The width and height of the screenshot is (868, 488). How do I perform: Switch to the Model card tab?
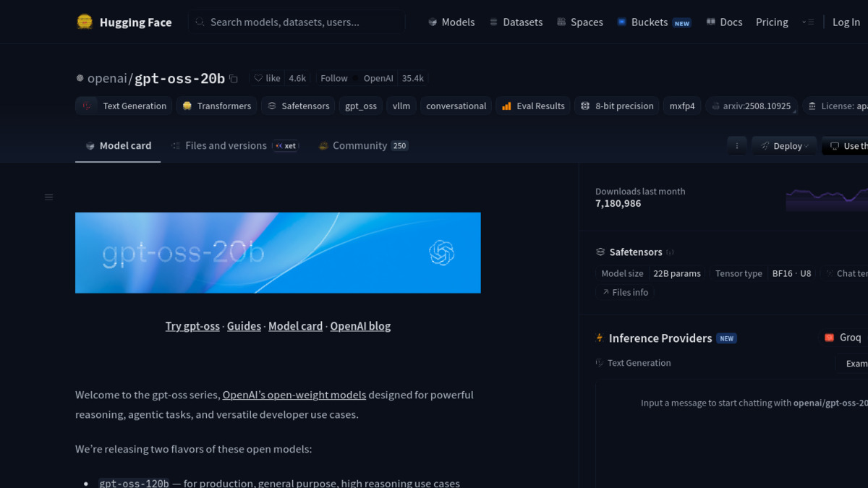coord(118,145)
